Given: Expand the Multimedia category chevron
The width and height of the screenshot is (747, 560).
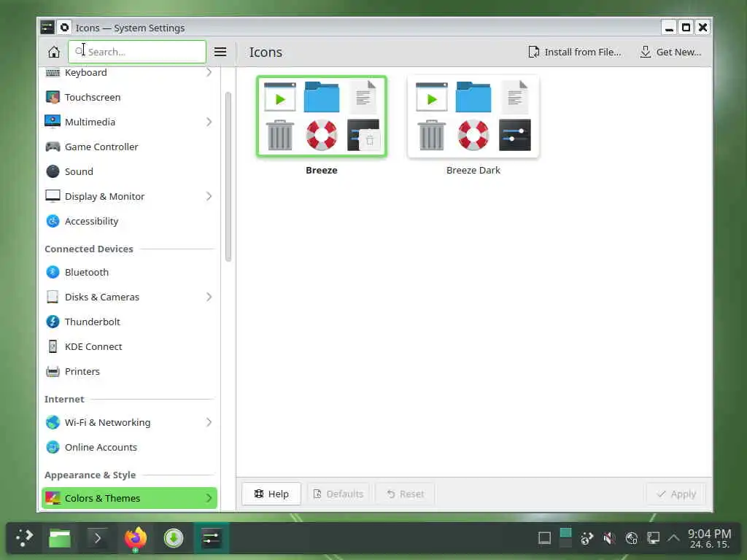Looking at the screenshot, I should pos(209,122).
